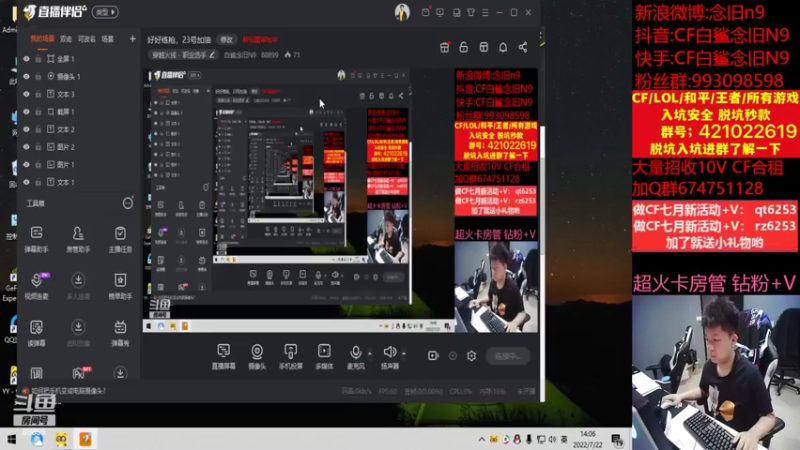Select the 图片 2 source row
Screen dimensions: 800x450
[x=78, y=147]
